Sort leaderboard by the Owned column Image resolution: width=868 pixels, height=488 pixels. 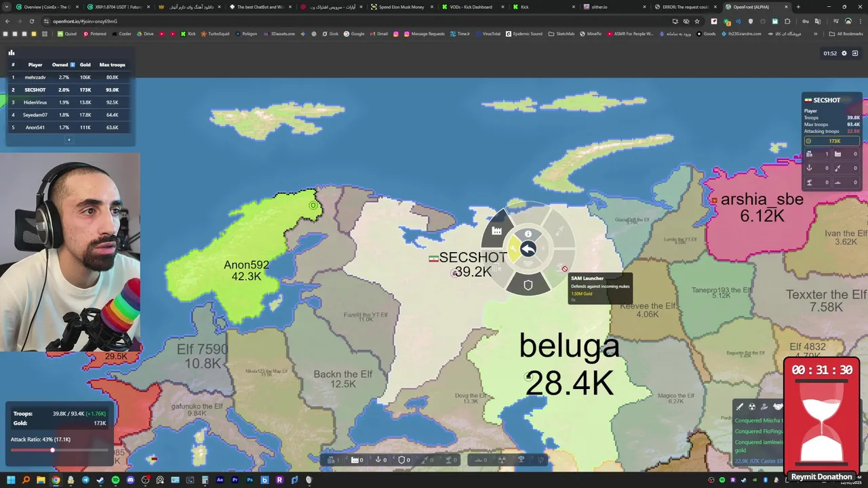[x=63, y=64]
